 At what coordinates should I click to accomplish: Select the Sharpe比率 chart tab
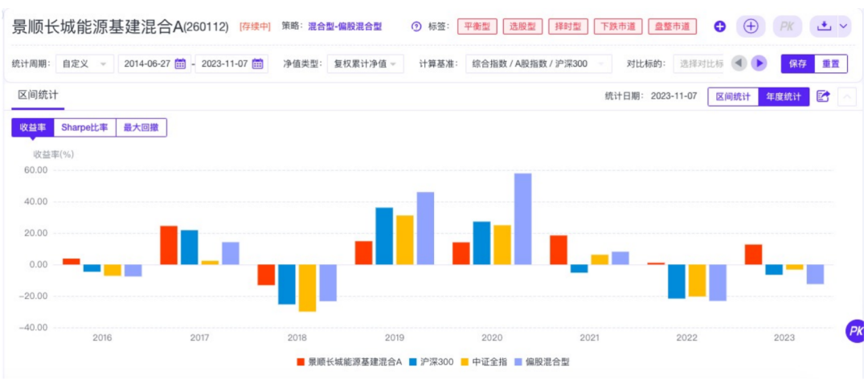click(x=84, y=128)
